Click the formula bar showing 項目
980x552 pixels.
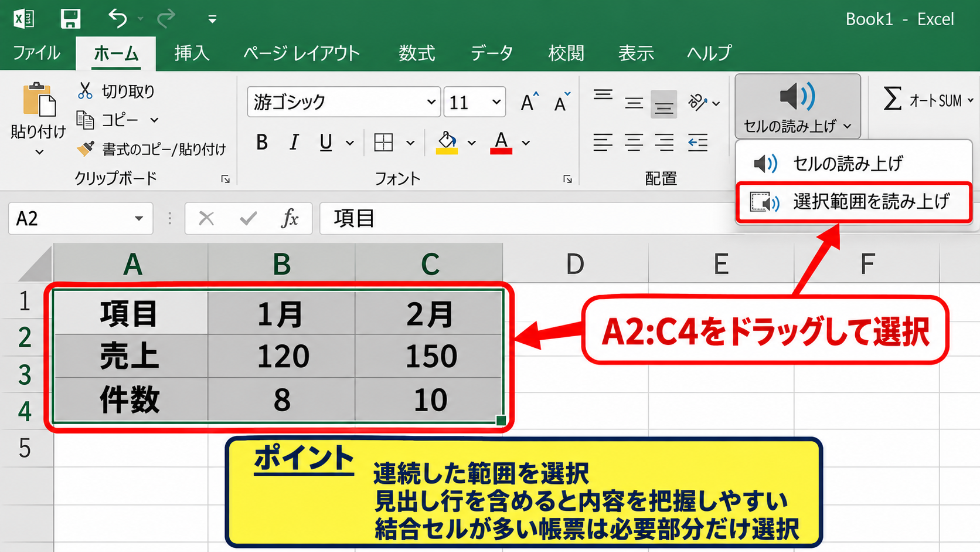click(x=528, y=219)
